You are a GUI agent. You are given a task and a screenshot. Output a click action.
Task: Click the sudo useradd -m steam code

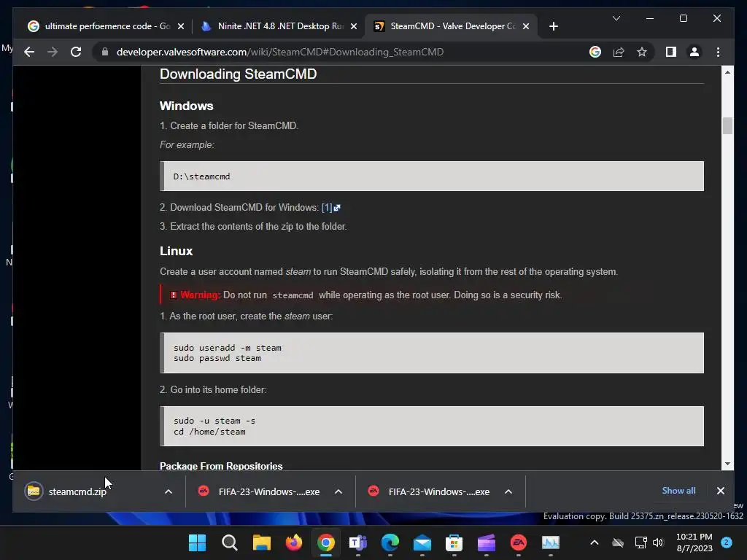click(228, 348)
